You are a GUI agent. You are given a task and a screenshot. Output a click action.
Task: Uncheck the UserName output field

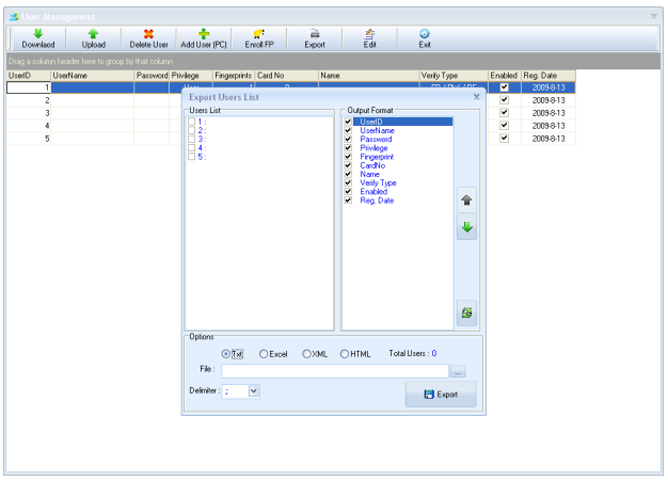coord(348,130)
